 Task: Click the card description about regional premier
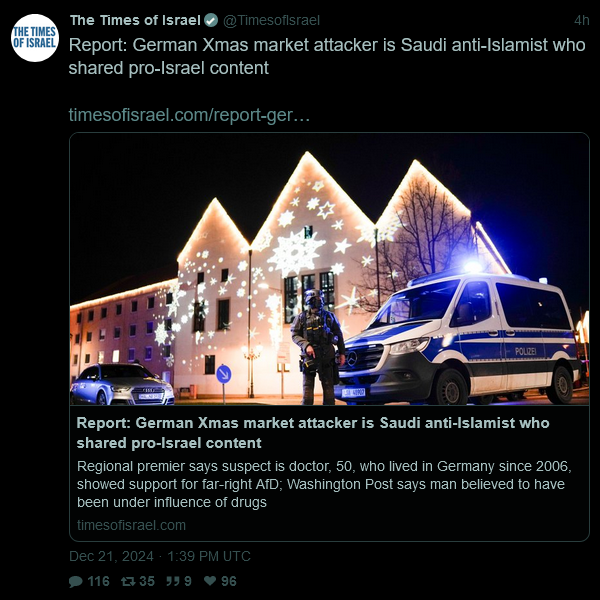coord(324,484)
